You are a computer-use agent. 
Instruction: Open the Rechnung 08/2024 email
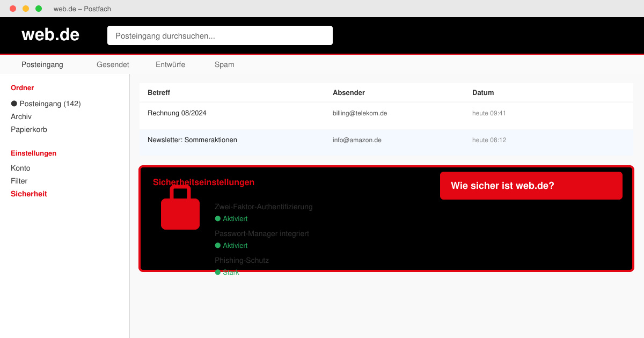coord(386,115)
